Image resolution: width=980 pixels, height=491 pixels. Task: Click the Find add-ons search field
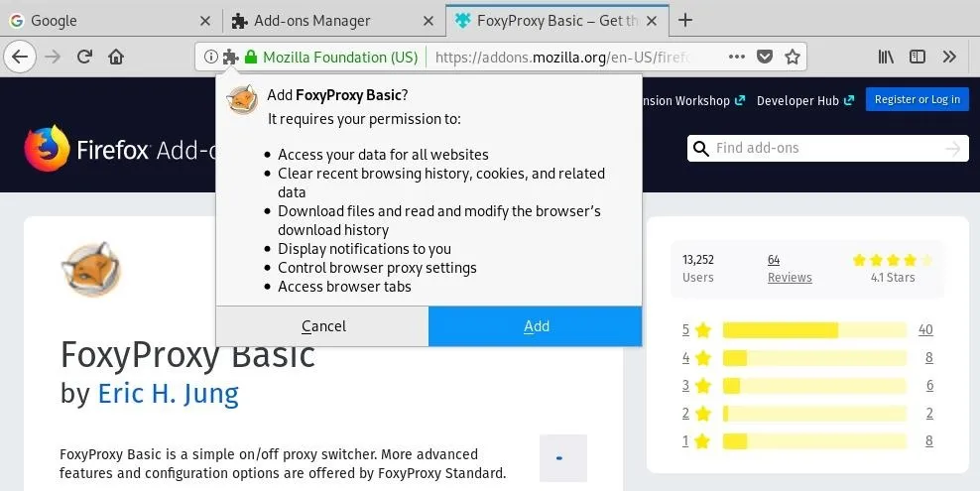click(828, 148)
